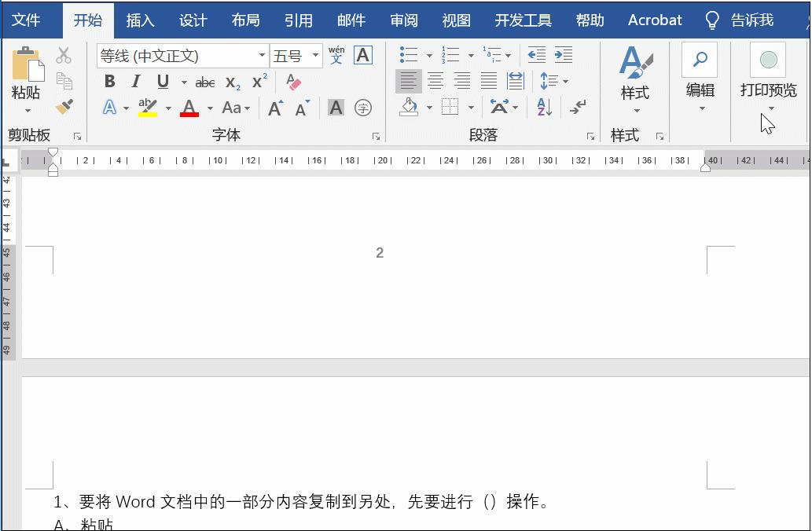Expand the line spacing options dropdown
Viewport: 812px width, 531px height.
566,81
